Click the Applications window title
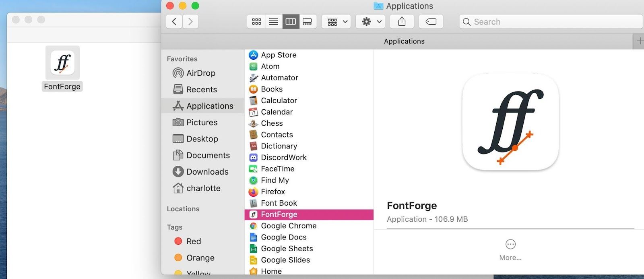This screenshot has width=644, height=279. pyautogui.click(x=409, y=6)
